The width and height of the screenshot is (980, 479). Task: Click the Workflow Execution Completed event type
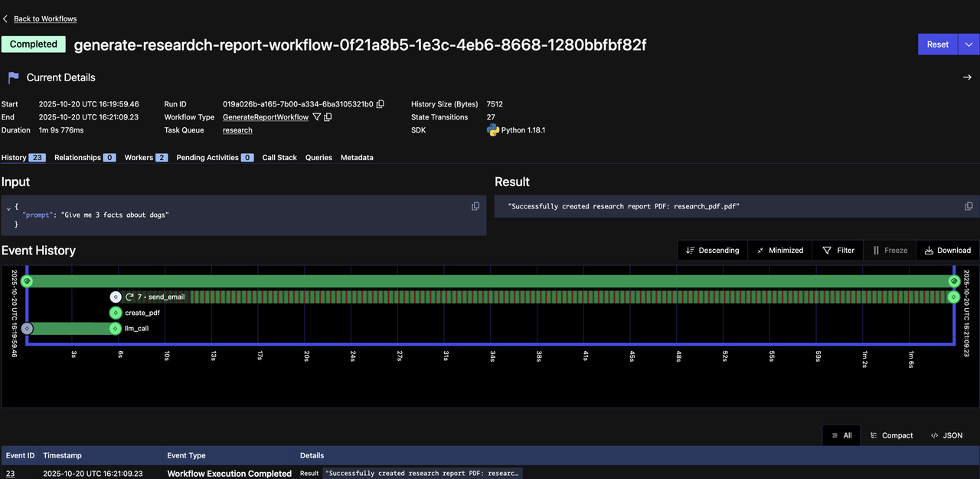pyautogui.click(x=229, y=474)
